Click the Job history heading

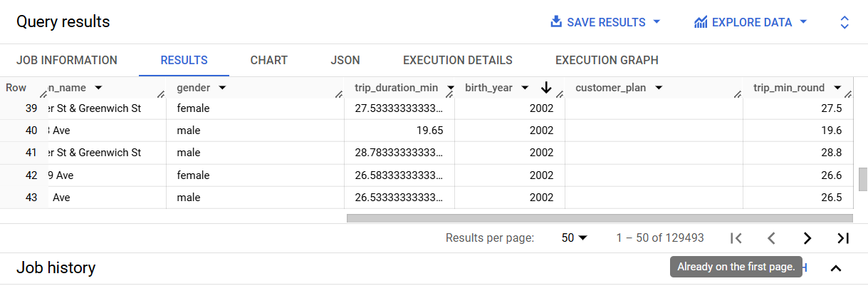click(56, 268)
